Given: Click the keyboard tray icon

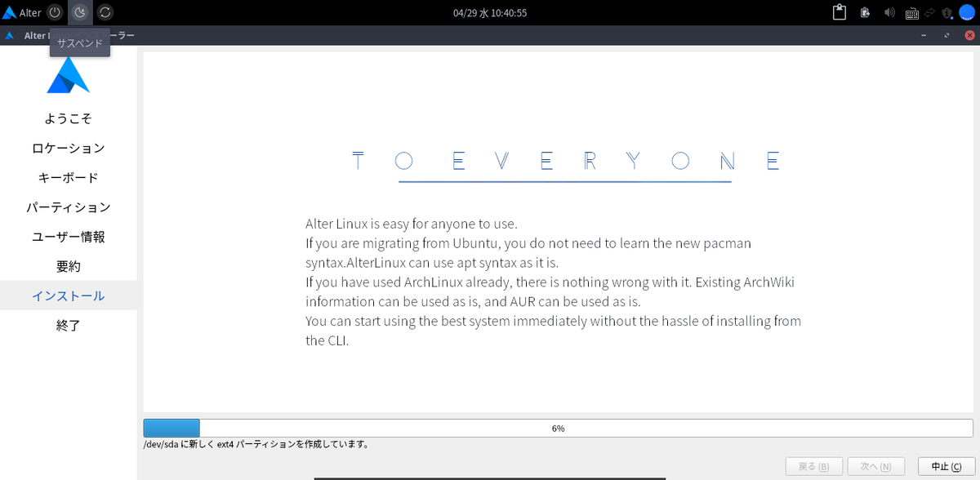Looking at the screenshot, I should pos(911,13).
